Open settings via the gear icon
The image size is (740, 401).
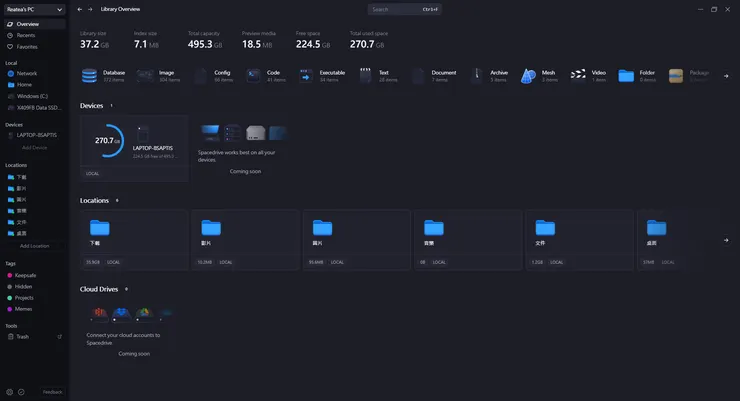coord(9,392)
